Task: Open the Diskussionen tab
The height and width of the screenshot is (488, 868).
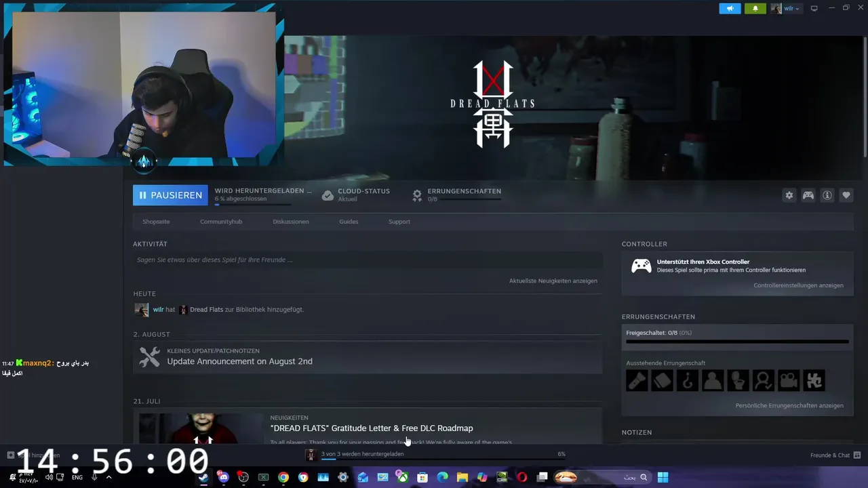Action: point(291,222)
